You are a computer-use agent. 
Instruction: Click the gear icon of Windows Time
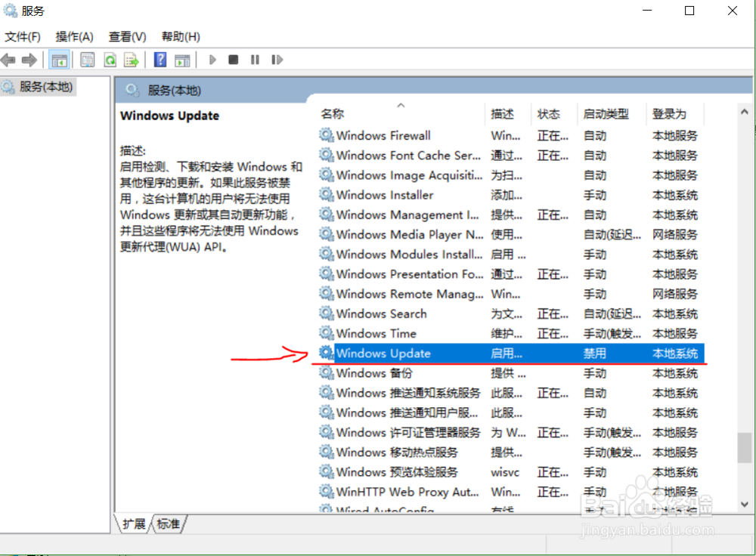(327, 333)
